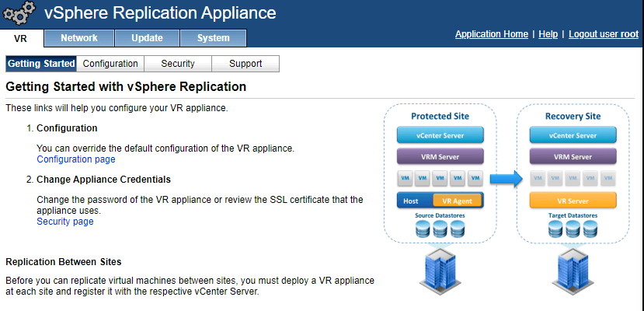Click the VR Server orange box
Viewport: 644px width, 311px height.
click(x=573, y=201)
